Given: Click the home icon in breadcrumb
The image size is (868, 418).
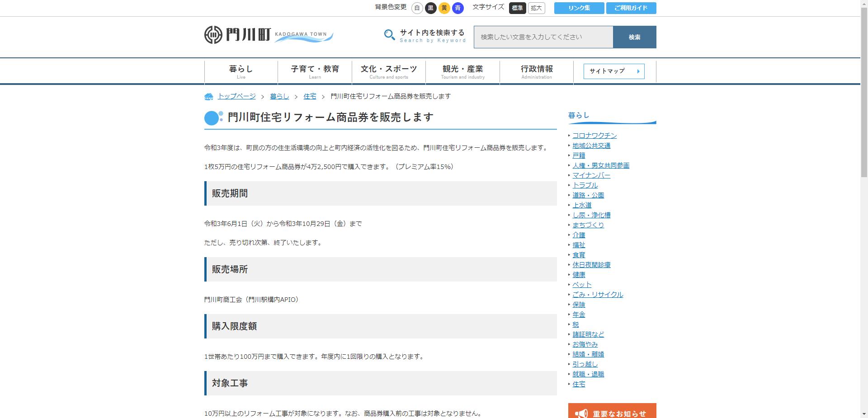Looking at the screenshot, I should [209, 97].
